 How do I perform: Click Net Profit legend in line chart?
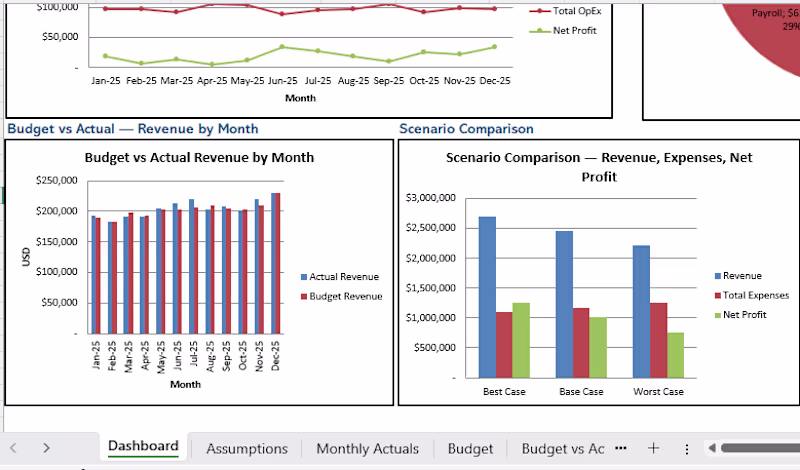[563, 31]
